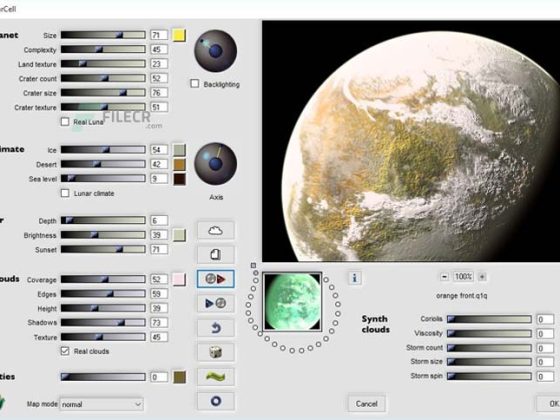Click the green planet preset thumbnail
Screen dimensions: 560x420
tap(292, 302)
